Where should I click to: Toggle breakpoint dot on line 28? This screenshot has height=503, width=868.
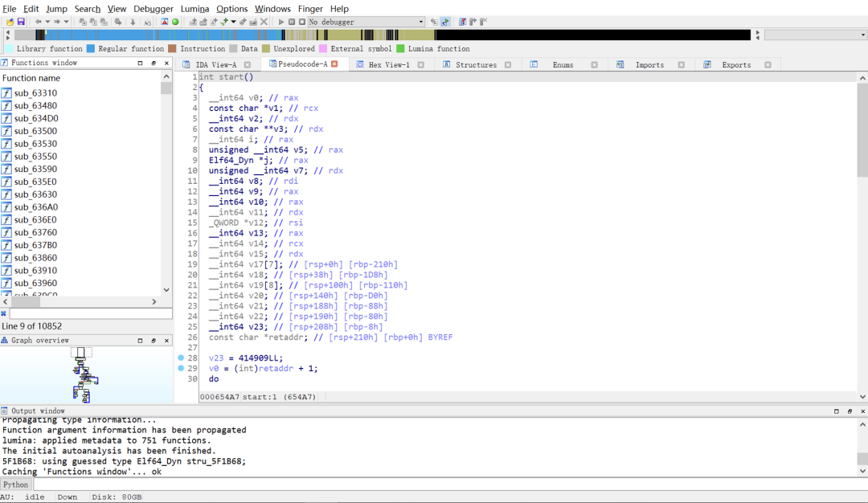(181, 358)
